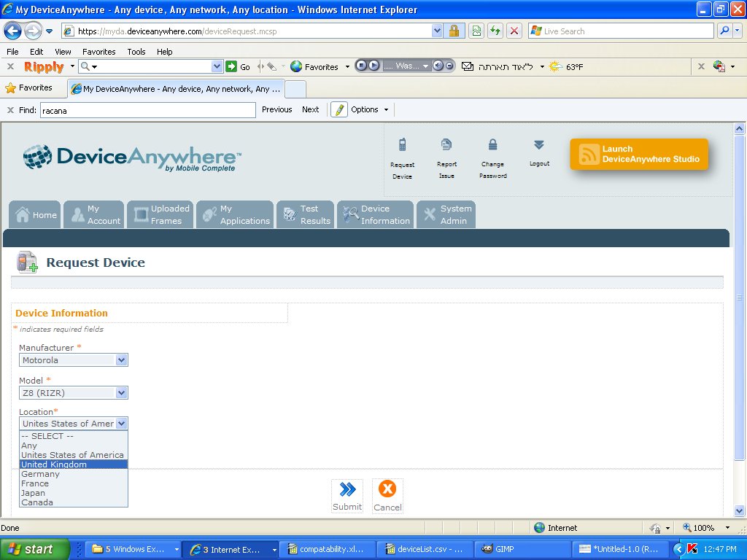Open the Manufacturer dropdown showing Motorola

pyautogui.click(x=74, y=360)
